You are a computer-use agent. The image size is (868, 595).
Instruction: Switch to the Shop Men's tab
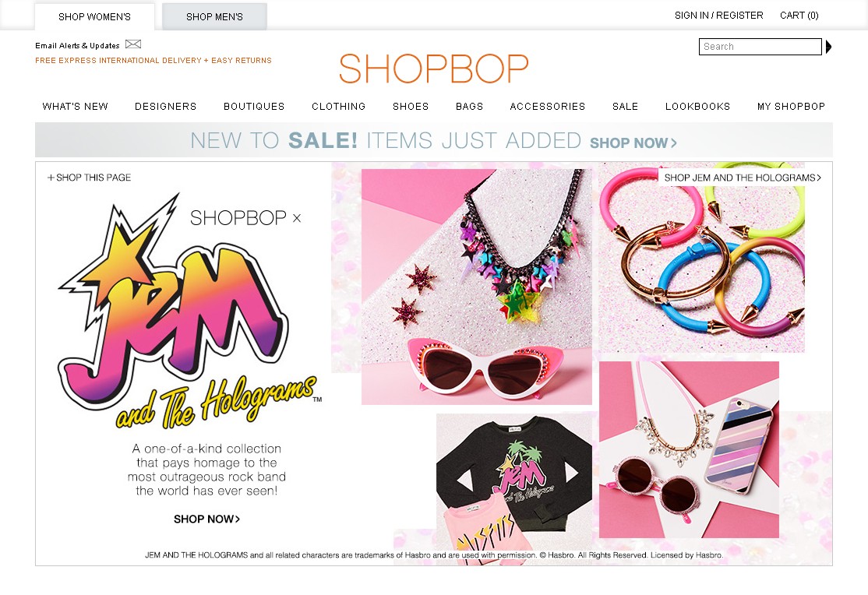pyautogui.click(x=214, y=16)
